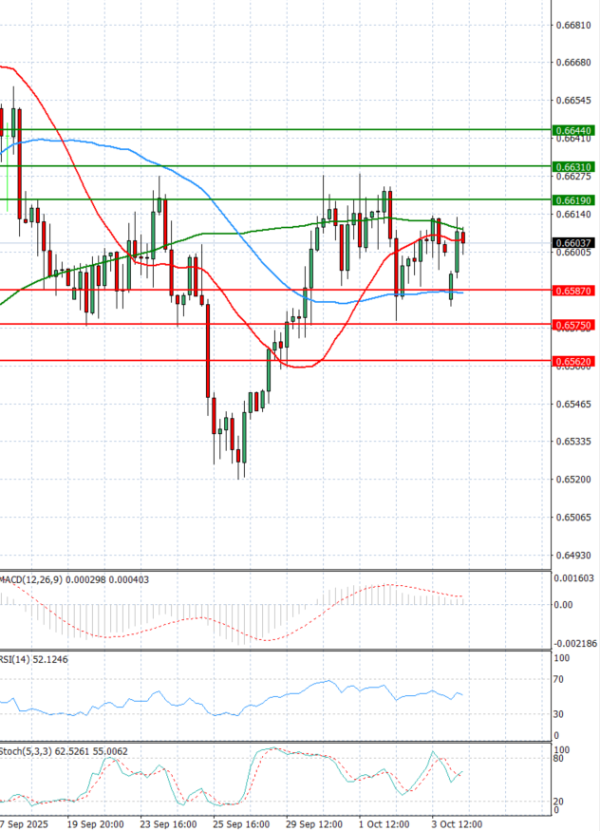The image size is (600, 831).
Task: Select the 0.65870 red support price label
Action: click(x=574, y=290)
